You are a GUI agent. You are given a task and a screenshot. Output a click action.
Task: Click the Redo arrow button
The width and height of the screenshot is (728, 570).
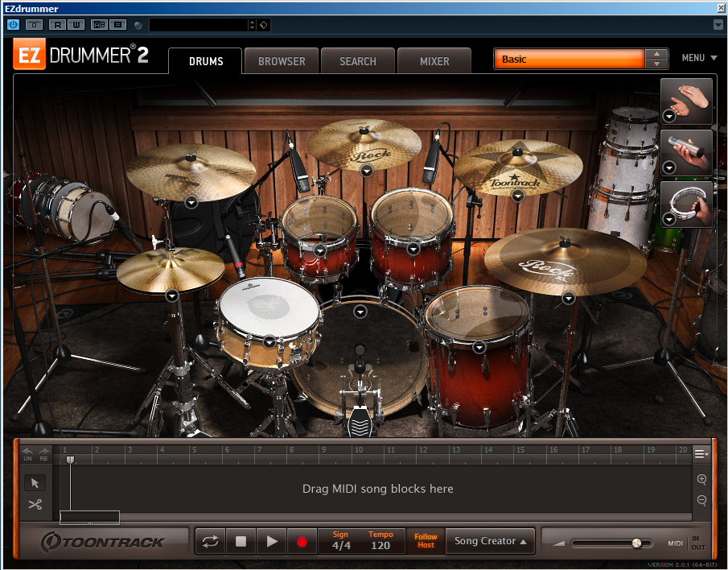[x=43, y=453]
